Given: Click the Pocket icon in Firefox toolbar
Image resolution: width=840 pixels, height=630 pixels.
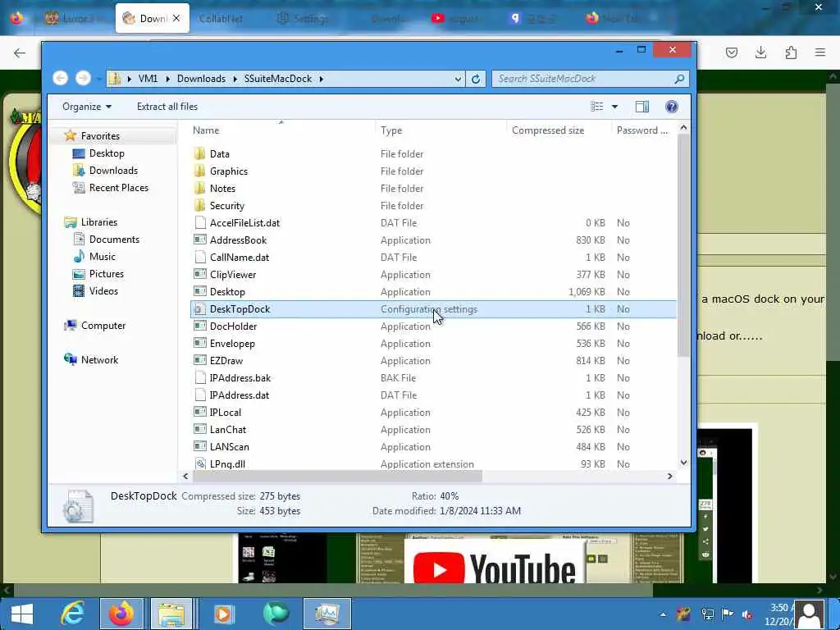Looking at the screenshot, I should (731, 52).
